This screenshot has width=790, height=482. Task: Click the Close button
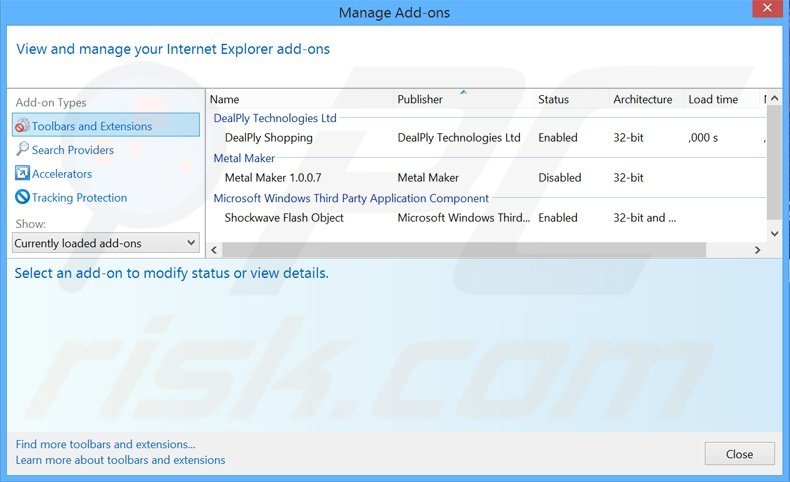(739, 454)
